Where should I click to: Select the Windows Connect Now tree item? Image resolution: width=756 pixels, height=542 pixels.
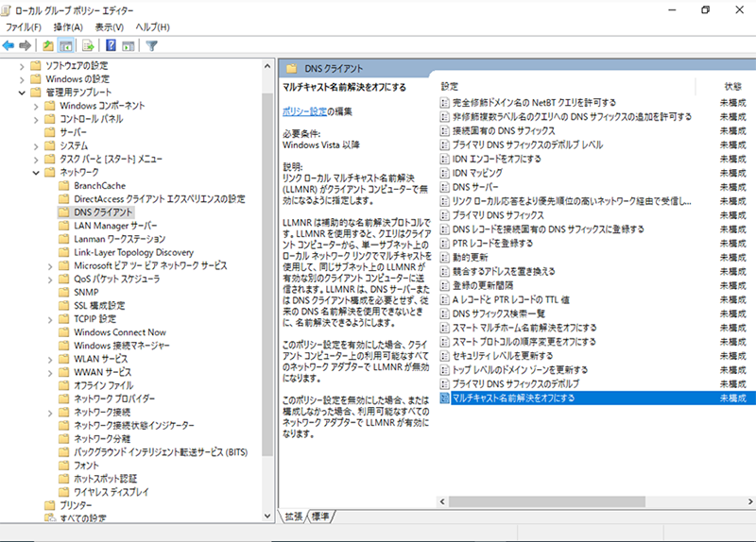tap(120, 332)
